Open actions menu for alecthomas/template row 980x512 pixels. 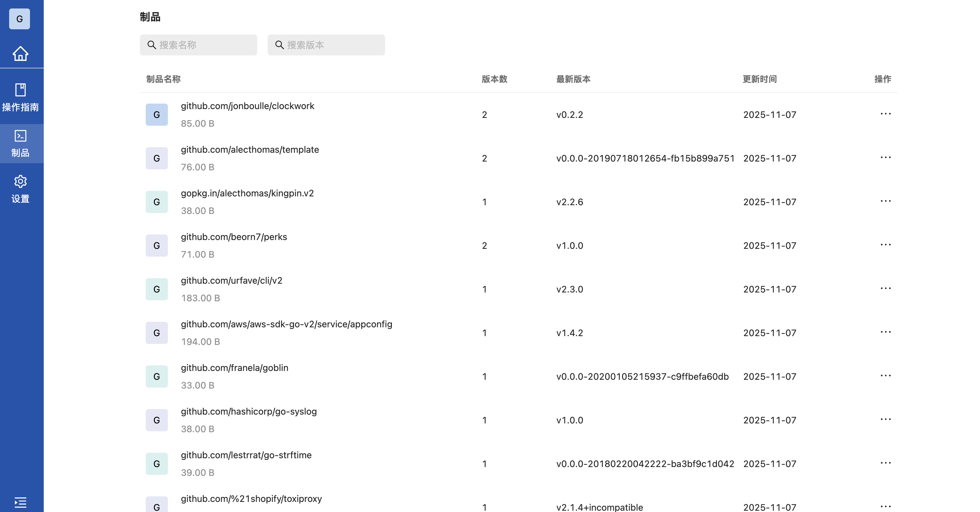[885, 158]
